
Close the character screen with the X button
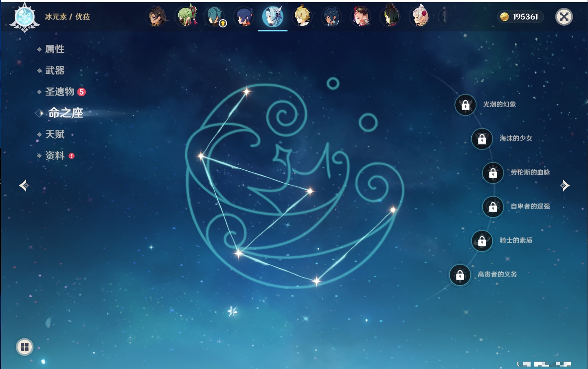(564, 17)
